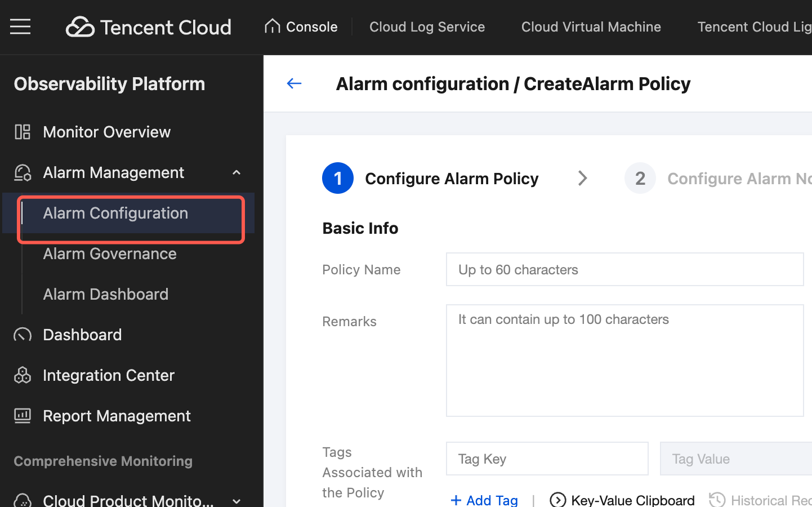Click the Dashboard gauge icon

click(x=23, y=335)
